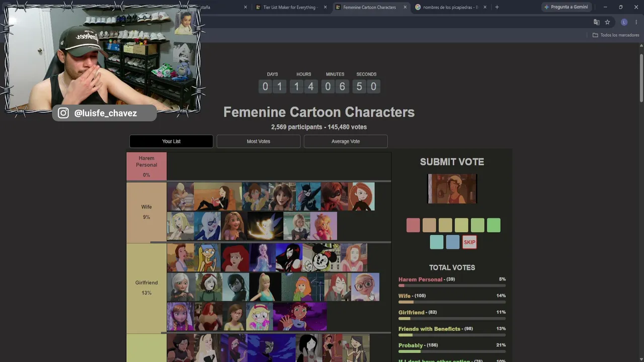This screenshot has height=362, width=644.
Task: Switch to nombres de los picapiedras tab
Action: pyautogui.click(x=450, y=7)
